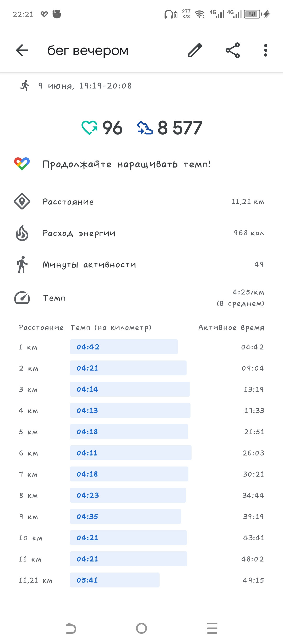Tap the workout title бег вечером
The height and width of the screenshot is (644, 283).
[88, 50]
